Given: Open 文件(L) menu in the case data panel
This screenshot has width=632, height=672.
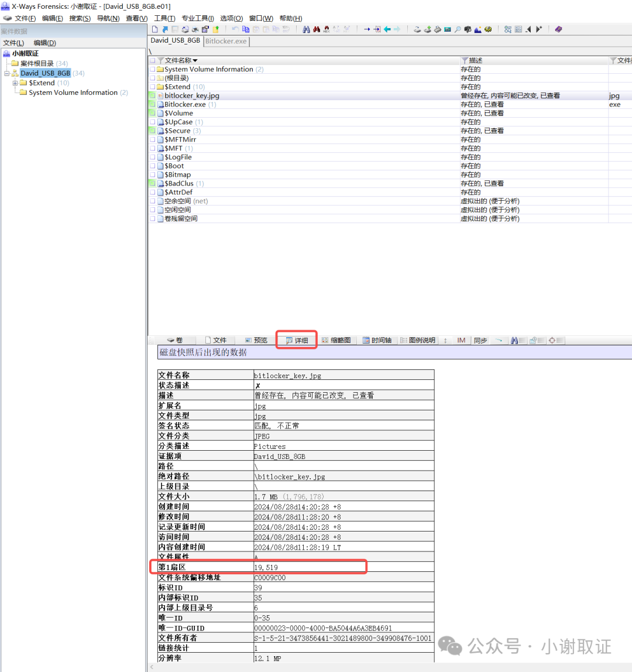Looking at the screenshot, I should [x=13, y=43].
